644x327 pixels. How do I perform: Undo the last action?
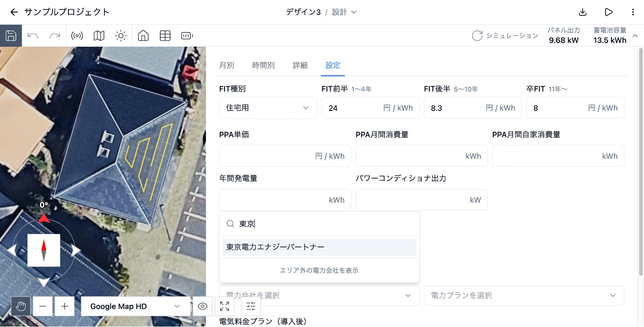coord(33,36)
